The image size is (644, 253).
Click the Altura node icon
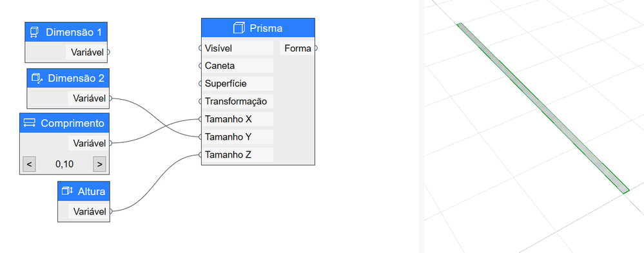(x=67, y=191)
